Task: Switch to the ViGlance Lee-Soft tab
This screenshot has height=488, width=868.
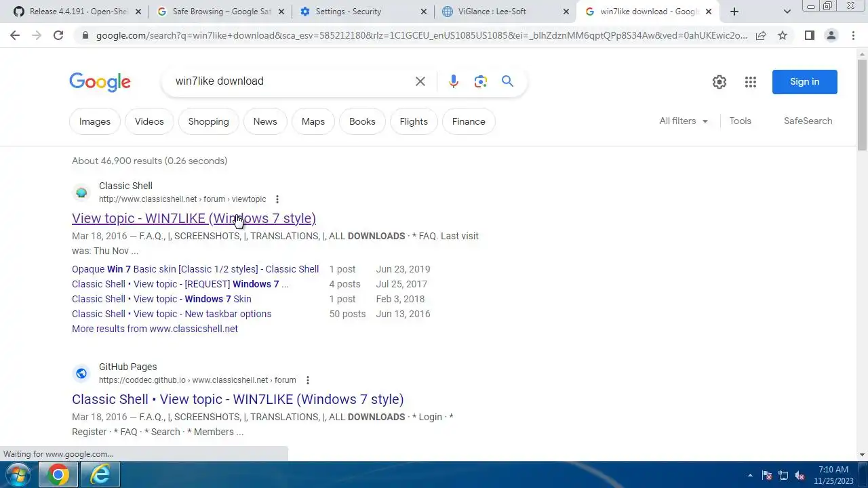Action: (506, 12)
